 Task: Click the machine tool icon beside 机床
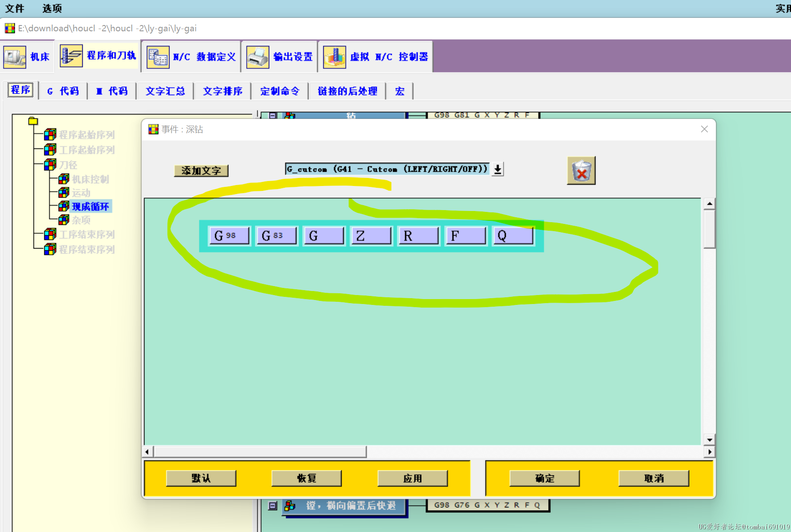15,57
